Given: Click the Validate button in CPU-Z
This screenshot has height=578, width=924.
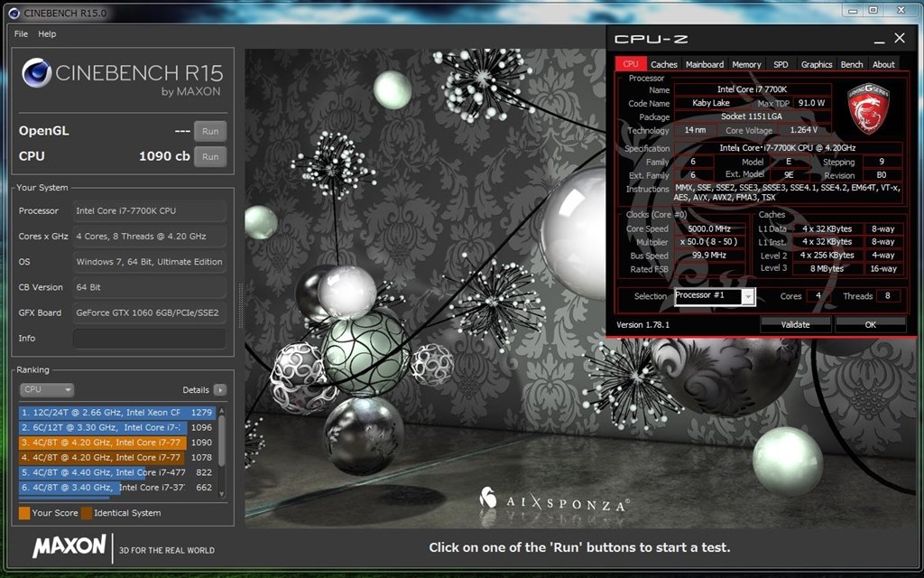Looking at the screenshot, I should click(x=796, y=324).
